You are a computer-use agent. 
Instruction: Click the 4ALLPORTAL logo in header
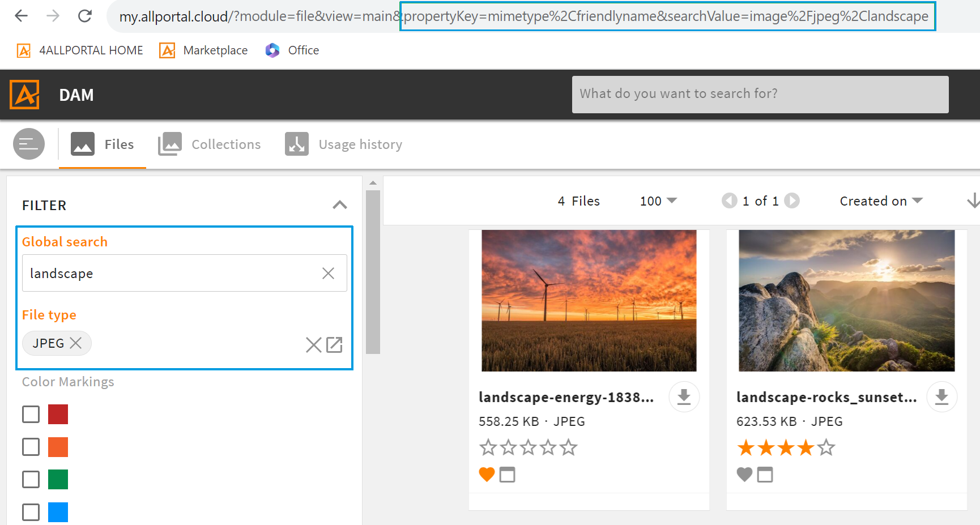(x=24, y=95)
